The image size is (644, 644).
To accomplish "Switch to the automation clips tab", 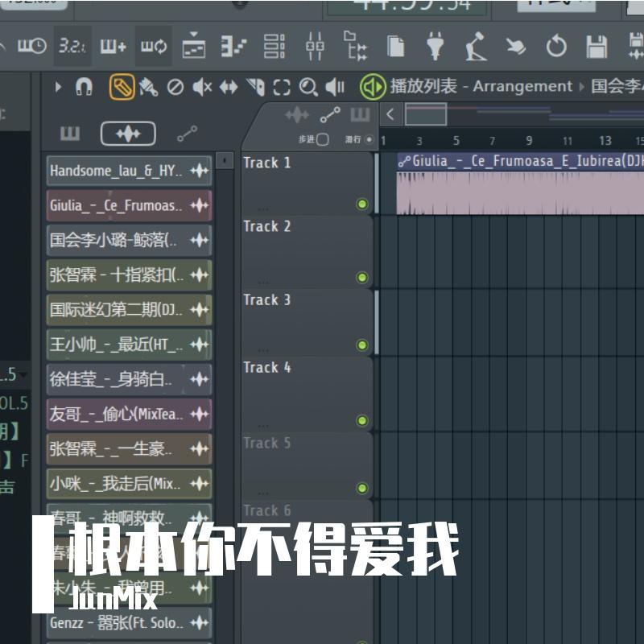I will click(x=328, y=115).
